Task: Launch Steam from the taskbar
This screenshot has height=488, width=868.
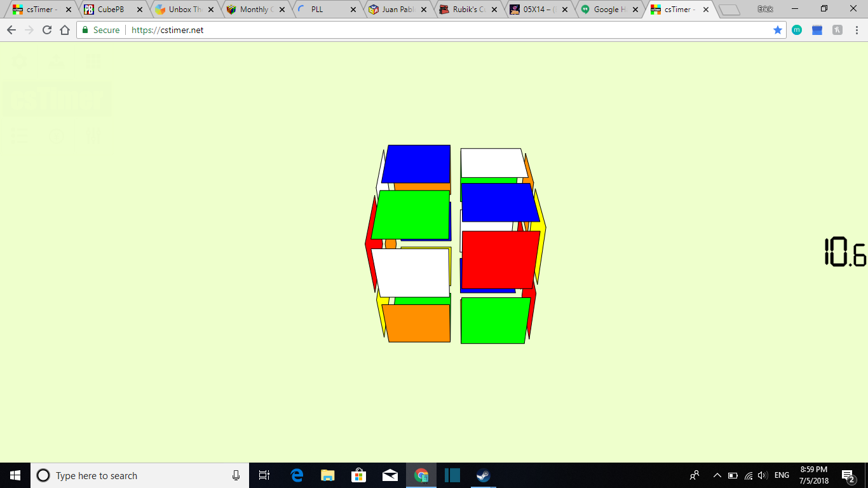Action: (x=483, y=475)
